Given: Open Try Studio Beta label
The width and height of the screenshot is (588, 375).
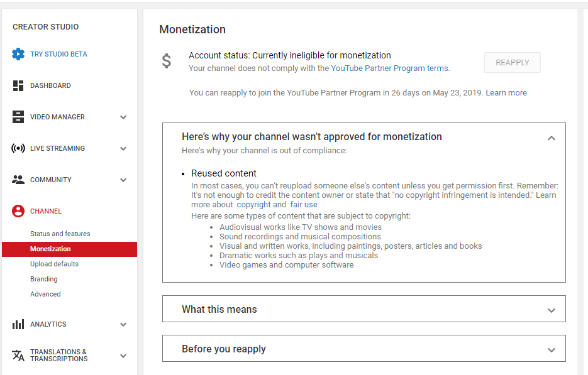Looking at the screenshot, I should point(58,54).
